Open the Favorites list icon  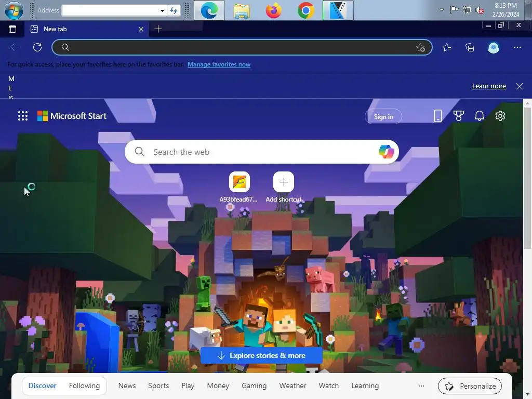447,47
